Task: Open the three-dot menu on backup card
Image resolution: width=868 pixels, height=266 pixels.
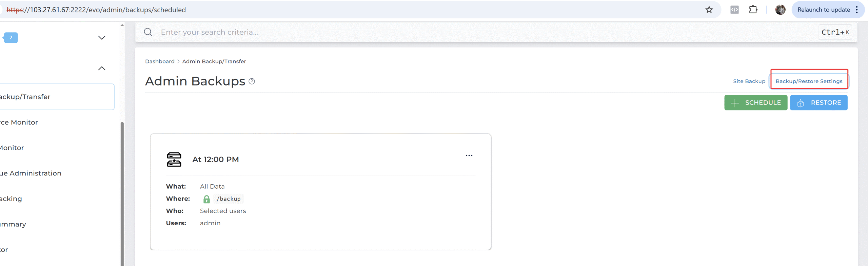Action: [469, 155]
